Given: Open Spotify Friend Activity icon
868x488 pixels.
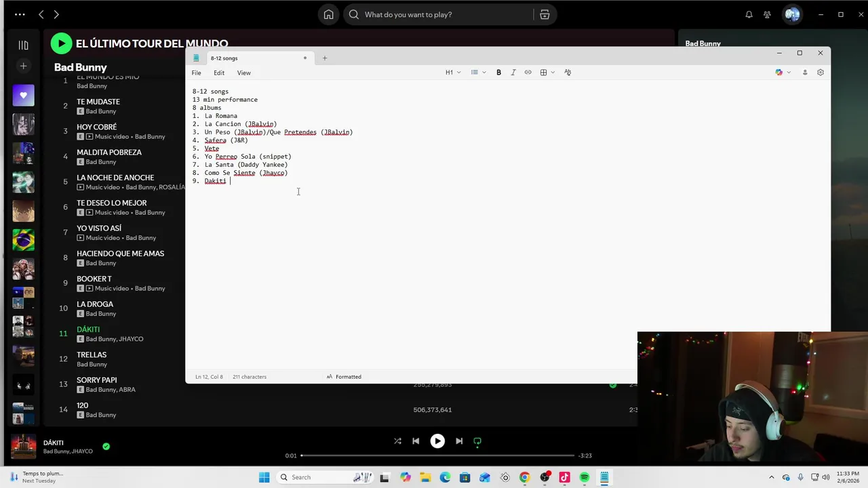Looking at the screenshot, I should click(x=767, y=14).
